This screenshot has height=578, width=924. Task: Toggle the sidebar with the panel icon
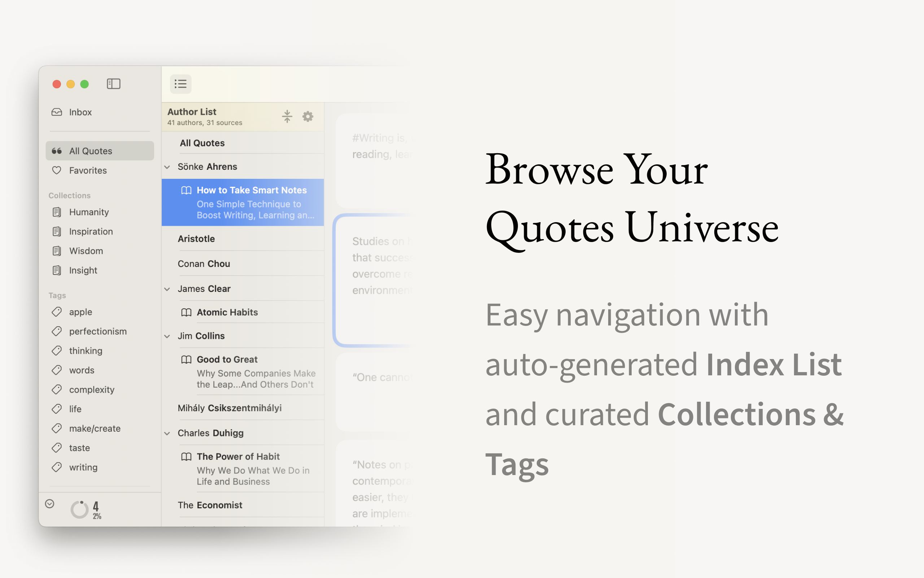[x=113, y=84]
